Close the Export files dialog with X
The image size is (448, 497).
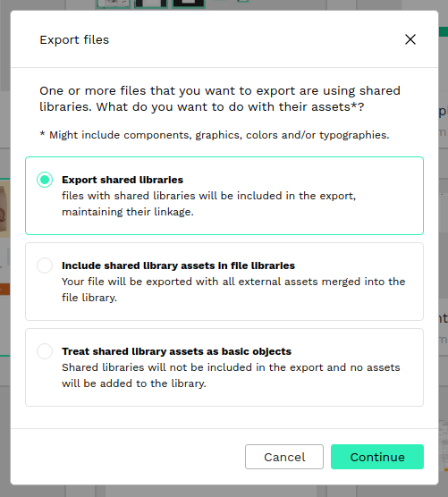pyautogui.click(x=410, y=39)
